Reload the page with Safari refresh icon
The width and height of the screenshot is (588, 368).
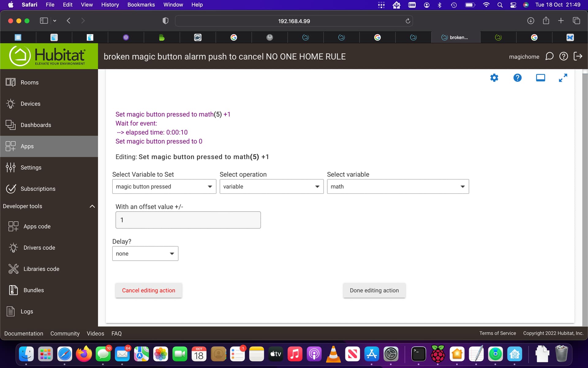(408, 21)
